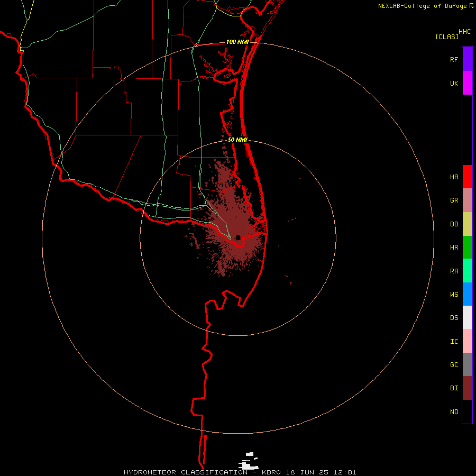
Task: Click the HR legend label
Action: coord(454,248)
